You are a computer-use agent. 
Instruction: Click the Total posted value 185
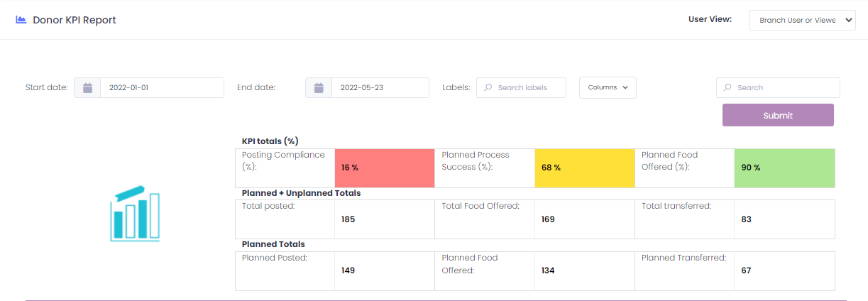[x=348, y=220]
